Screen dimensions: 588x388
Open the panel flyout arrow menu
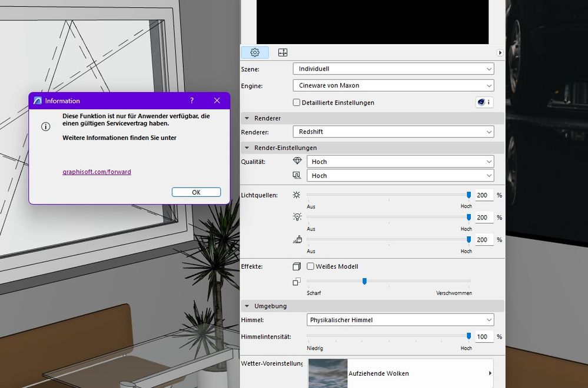500,53
